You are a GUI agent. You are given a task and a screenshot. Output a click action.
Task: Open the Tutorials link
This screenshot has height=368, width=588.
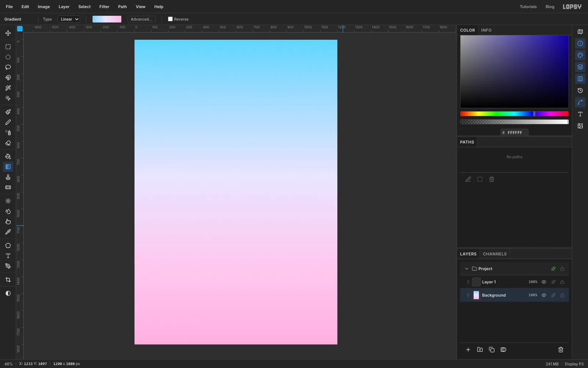coord(528,7)
